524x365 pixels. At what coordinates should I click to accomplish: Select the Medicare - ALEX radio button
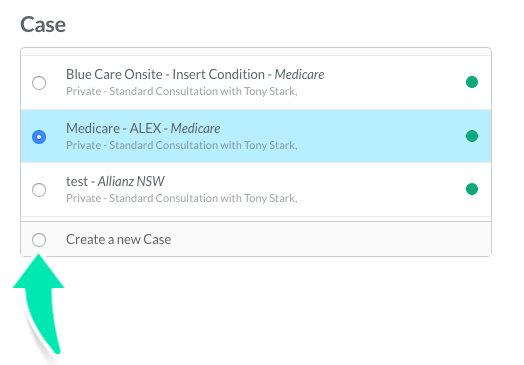coord(39,137)
